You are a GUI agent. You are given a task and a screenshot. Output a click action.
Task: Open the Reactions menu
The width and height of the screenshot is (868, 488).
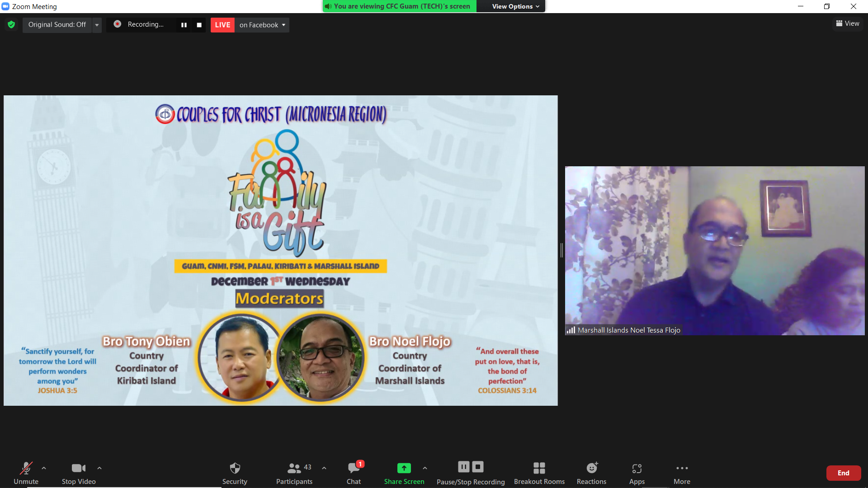pos(592,473)
